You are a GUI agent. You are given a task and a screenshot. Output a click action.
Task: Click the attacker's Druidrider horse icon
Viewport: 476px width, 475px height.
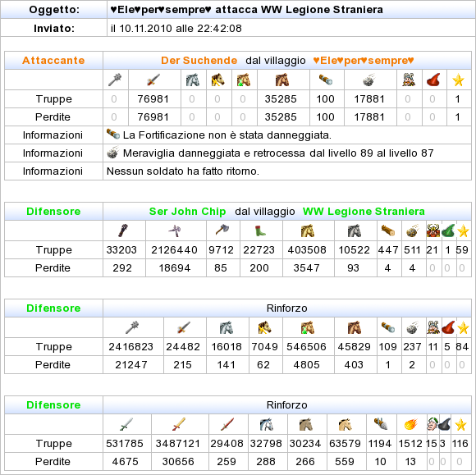point(244,80)
